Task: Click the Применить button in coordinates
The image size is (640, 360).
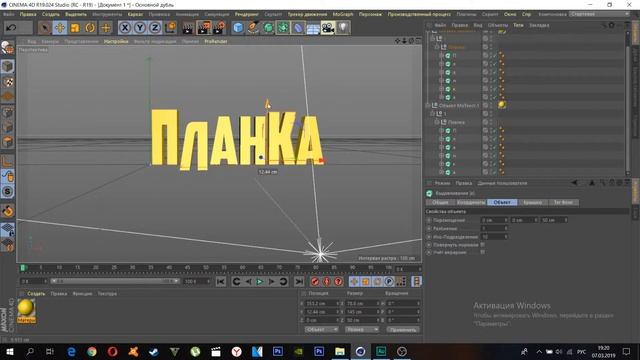Action: [x=403, y=329]
